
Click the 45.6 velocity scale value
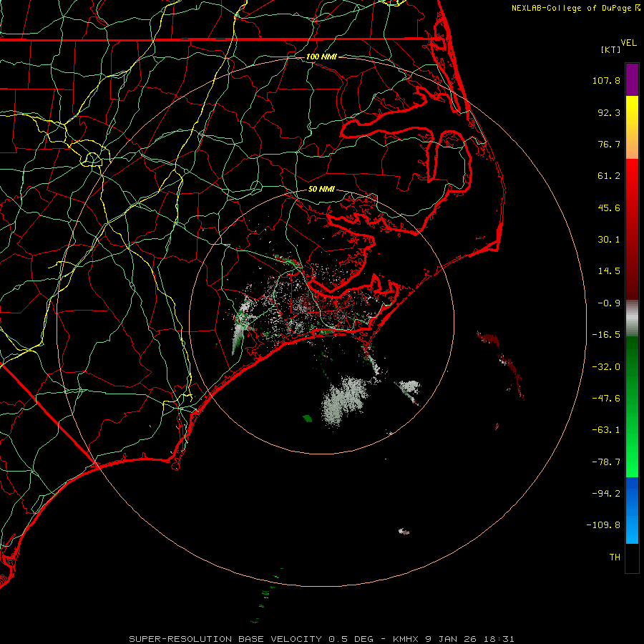(609, 208)
